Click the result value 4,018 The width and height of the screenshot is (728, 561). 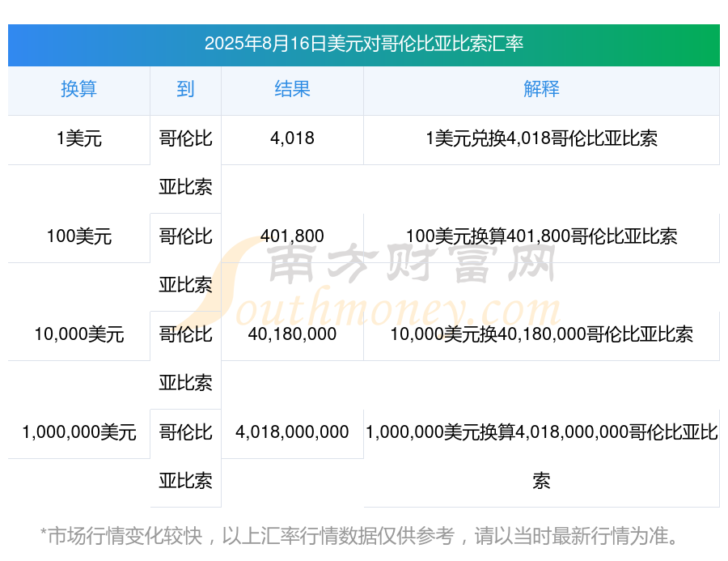(292, 138)
